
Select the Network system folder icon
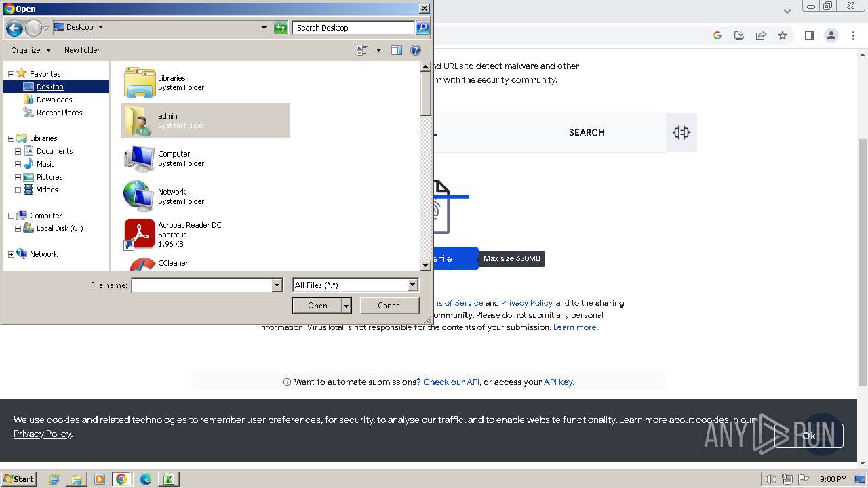(140, 197)
